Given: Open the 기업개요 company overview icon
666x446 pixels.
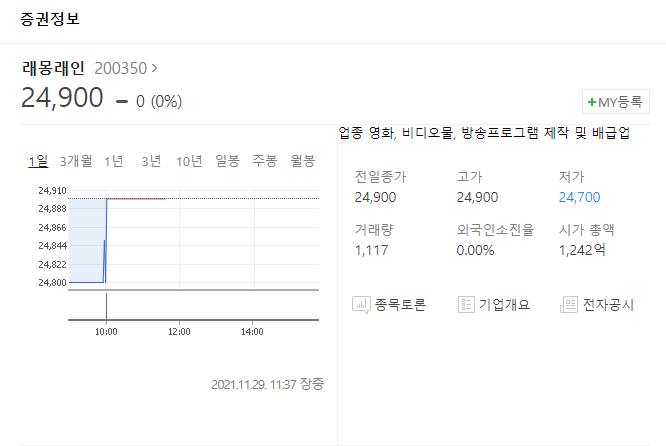Looking at the screenshot, I should point(466,305).
